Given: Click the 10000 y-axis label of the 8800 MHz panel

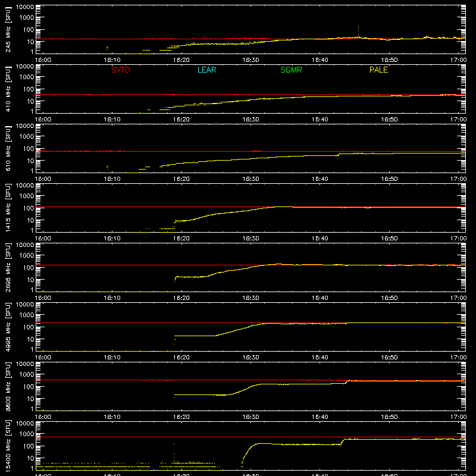Looking at the screenshot, I should pyautogui.click(x=25, y=364).
